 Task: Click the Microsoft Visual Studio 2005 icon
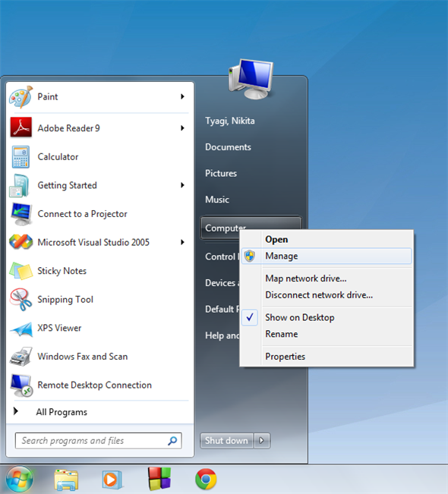(x=21, y=242)
